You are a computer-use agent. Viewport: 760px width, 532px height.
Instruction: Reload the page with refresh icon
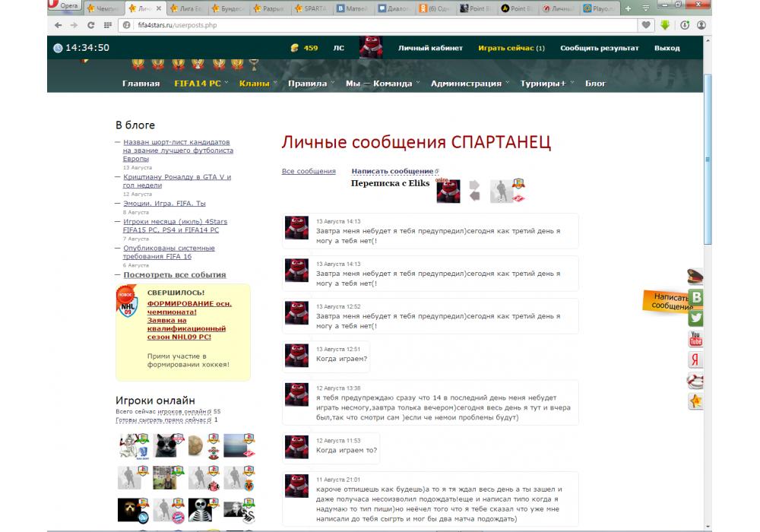[x=90, y=25]
